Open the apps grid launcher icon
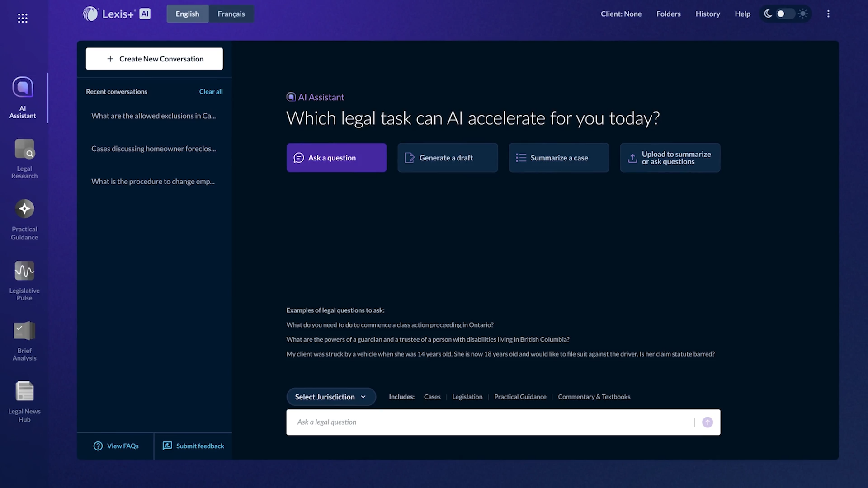The width and height of the screenshot is (868, 488). tap(23, 18)
